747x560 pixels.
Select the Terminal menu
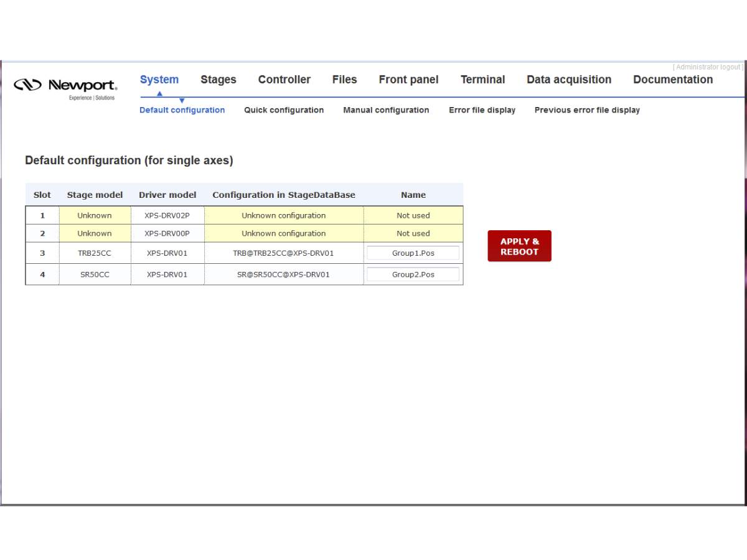(482, 80)
